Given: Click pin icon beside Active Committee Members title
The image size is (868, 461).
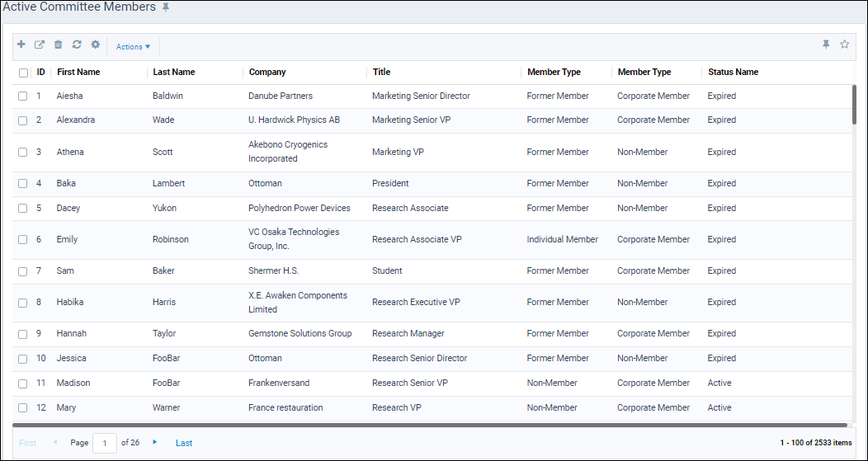Looking at the screenshot, I should point(166,7).
